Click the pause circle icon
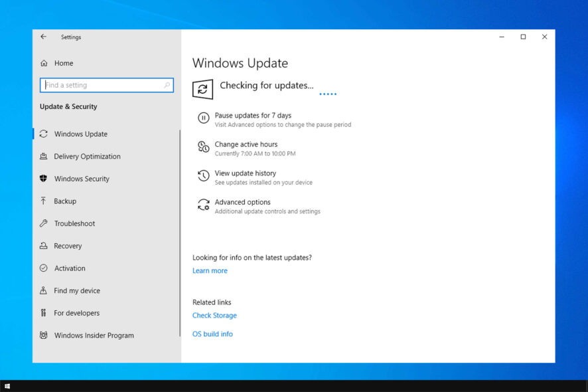This screenshot has height=392, width=588. [x=203, y=118]
